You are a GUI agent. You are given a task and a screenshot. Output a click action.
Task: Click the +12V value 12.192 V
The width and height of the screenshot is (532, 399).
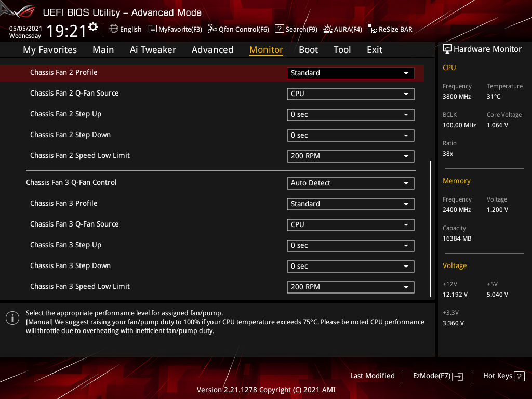455,295
